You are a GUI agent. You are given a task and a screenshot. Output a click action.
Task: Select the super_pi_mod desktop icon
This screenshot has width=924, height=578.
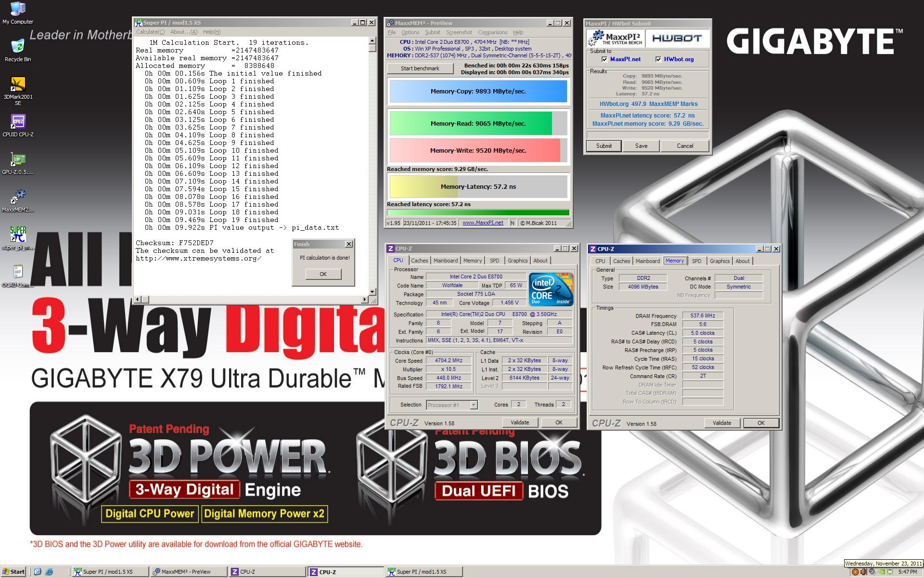coord(18,238)
